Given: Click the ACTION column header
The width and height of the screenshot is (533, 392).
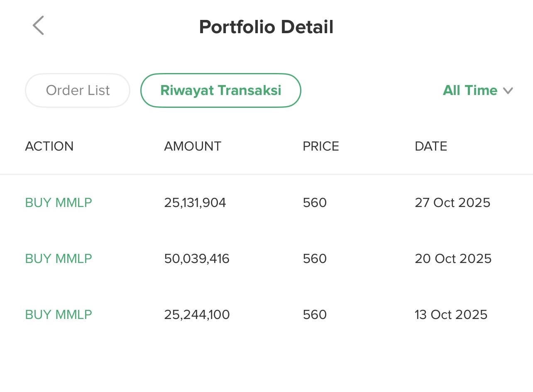Looking at the screenshot, I should pyautogui.click(x=49, y=146).
